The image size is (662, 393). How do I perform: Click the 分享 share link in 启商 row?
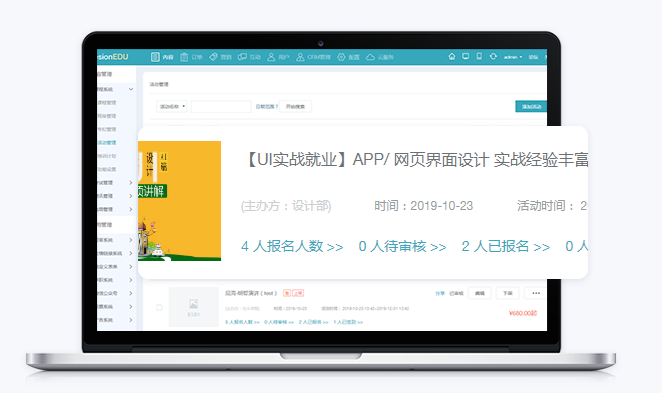(x=440, y=293)
